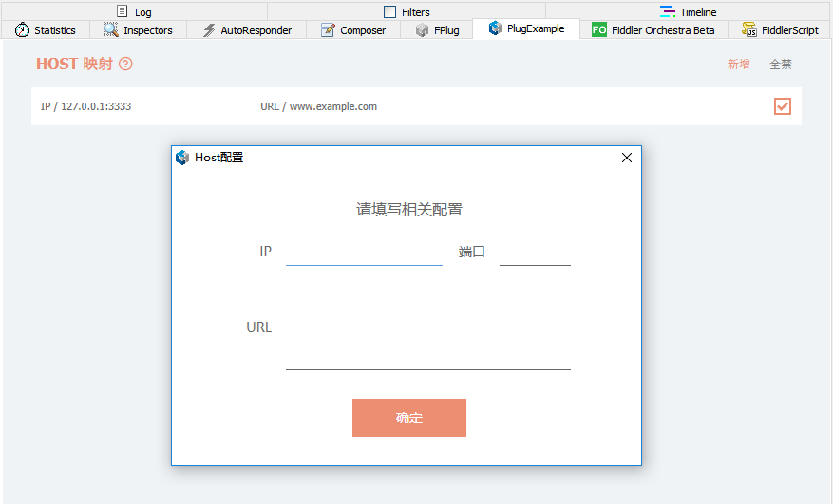Click the green FO Orchestra icon
This screenshot has width=833, height=504.
click(599, 30)
